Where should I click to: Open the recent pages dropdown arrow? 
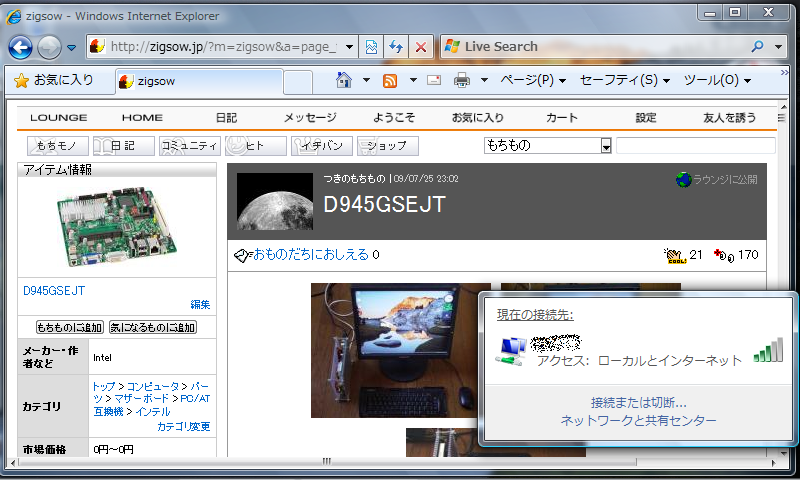(x=71, y=47)
